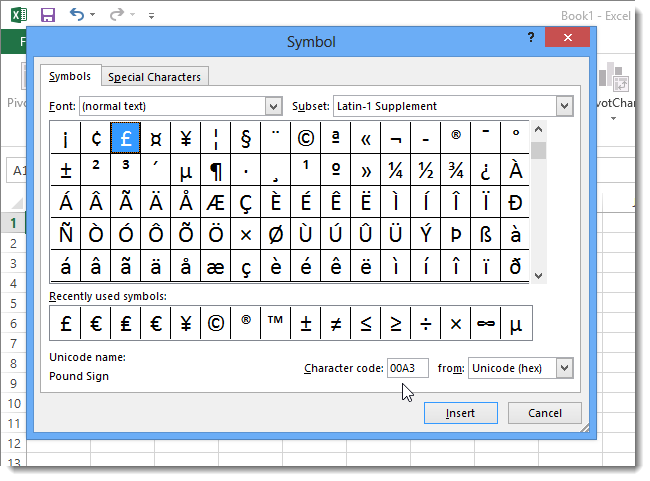
Task: Select the one quarter ¼ fraction symbol
Action: point(396,170)
